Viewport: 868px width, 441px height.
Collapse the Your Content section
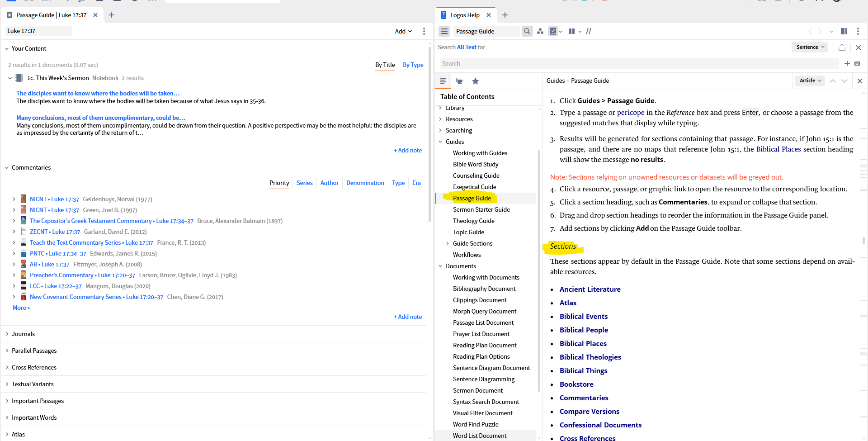pos(7,48)
